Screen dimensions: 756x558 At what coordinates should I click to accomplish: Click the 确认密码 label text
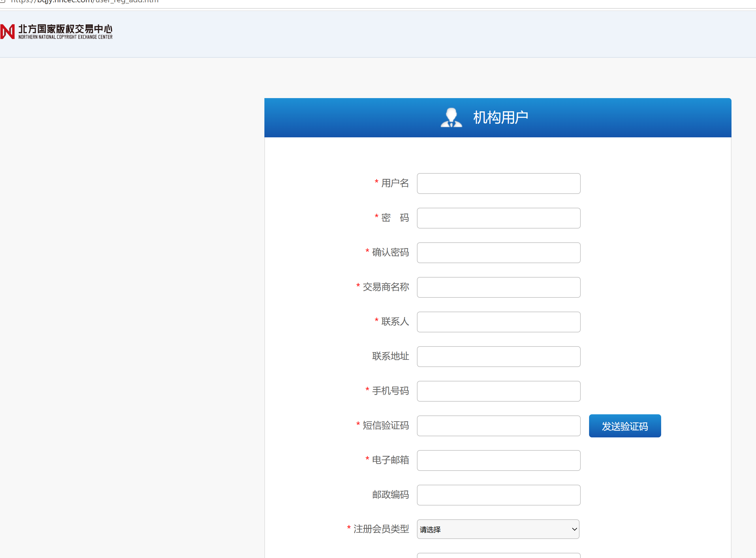[390, 252]
